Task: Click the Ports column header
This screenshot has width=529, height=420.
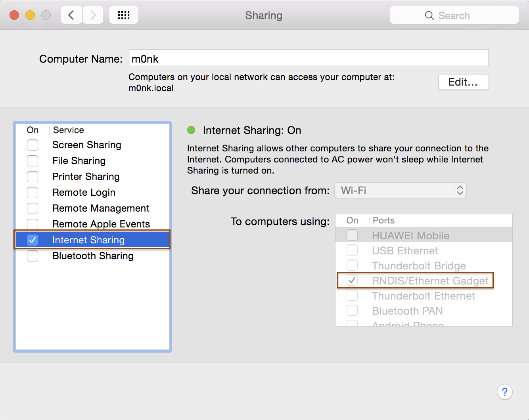Action: [x=383, y=220]
